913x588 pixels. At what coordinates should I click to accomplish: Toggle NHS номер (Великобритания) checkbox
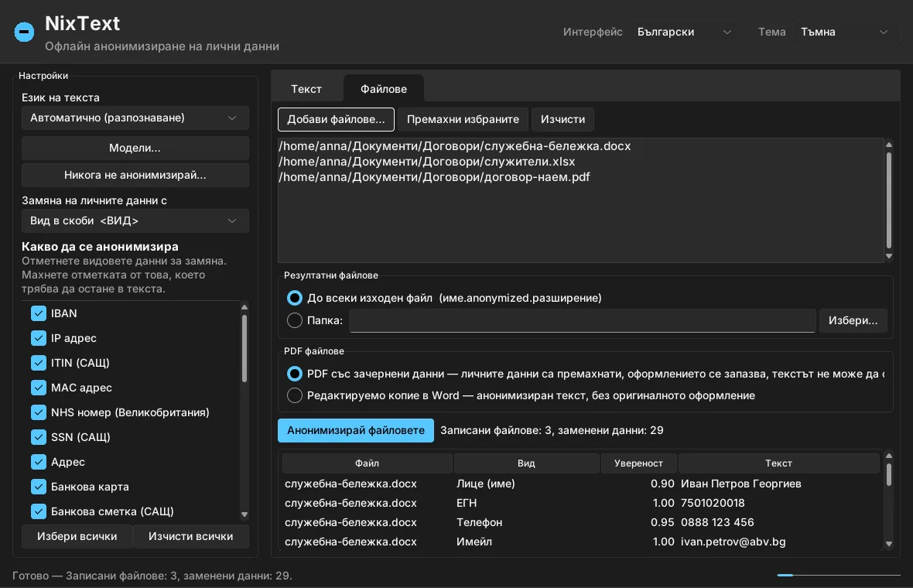click(x=39, y=412)
